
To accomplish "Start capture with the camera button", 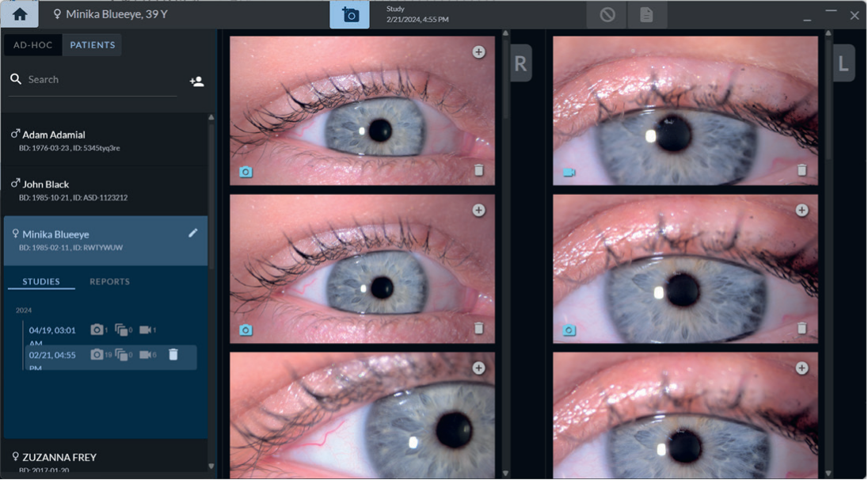I will [x=350, y=14].
